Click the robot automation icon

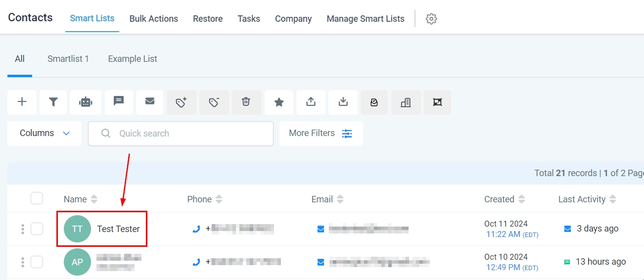tap(86, 102)
